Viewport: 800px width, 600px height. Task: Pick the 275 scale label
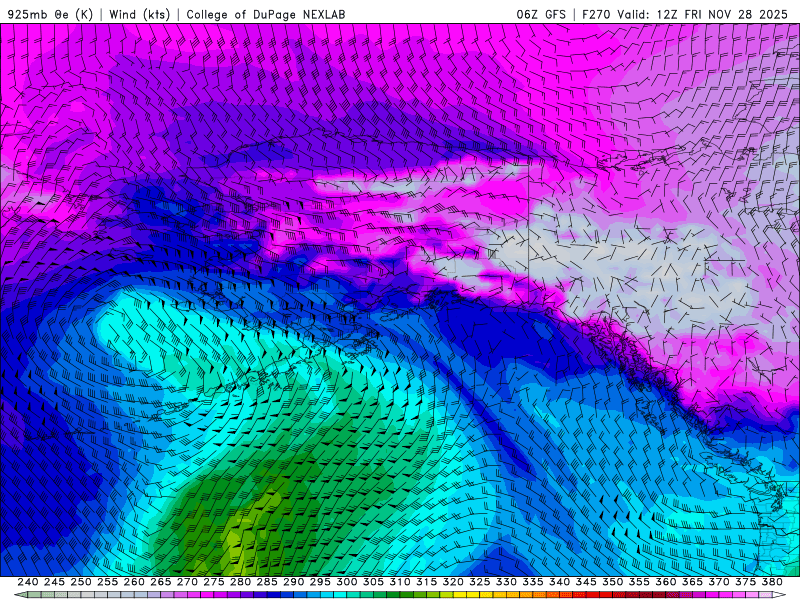pyautogui.click(x=213, y=582)
